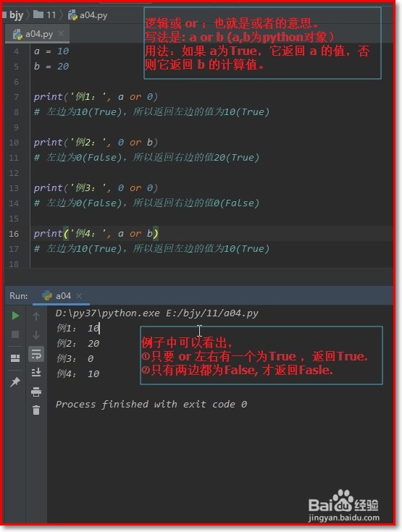The height and width of the screenshot is (532, 402).
Task: Click the line 14 comment 返回右边的值0(False)
Action: [146, 203]
